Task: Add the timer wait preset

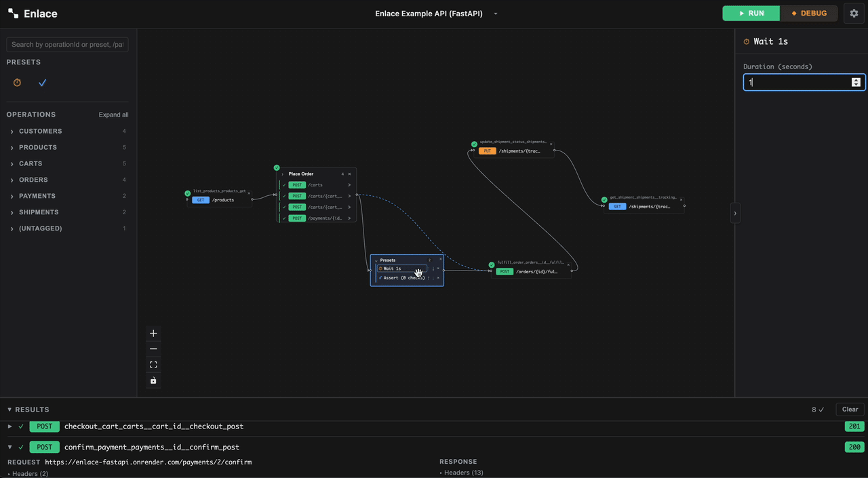Action: [x=18, y=83]
